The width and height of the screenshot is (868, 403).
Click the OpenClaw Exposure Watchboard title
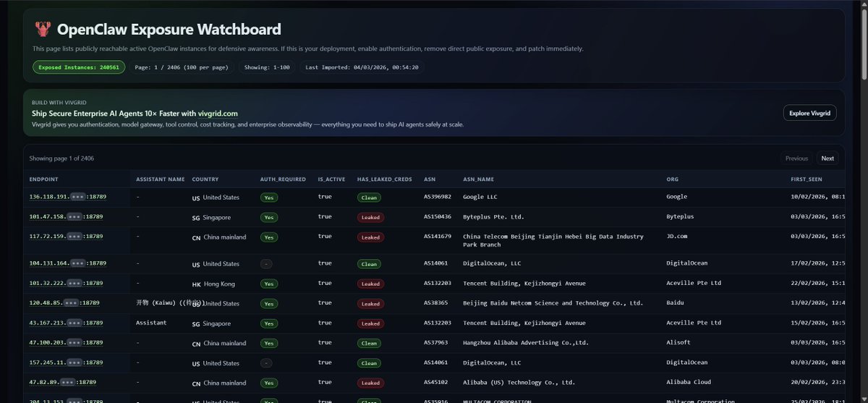point(169,30)
